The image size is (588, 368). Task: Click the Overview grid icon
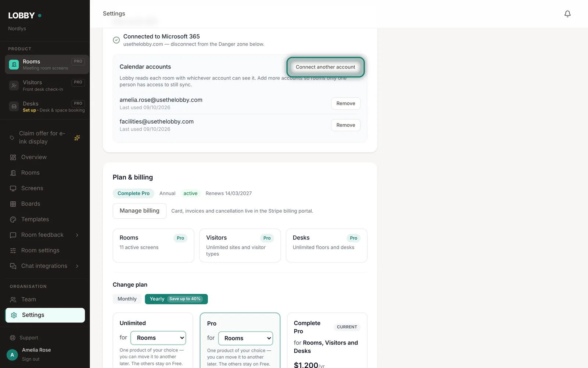[13, 157]
